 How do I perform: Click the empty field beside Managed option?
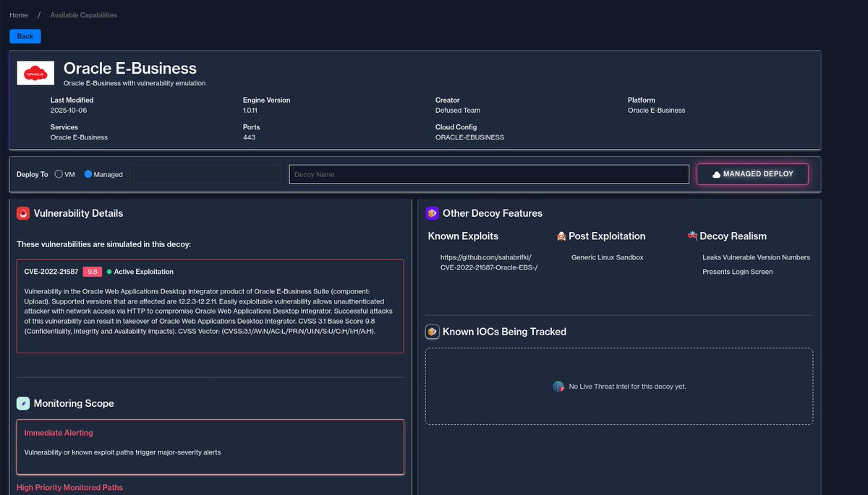click(205, 174)
